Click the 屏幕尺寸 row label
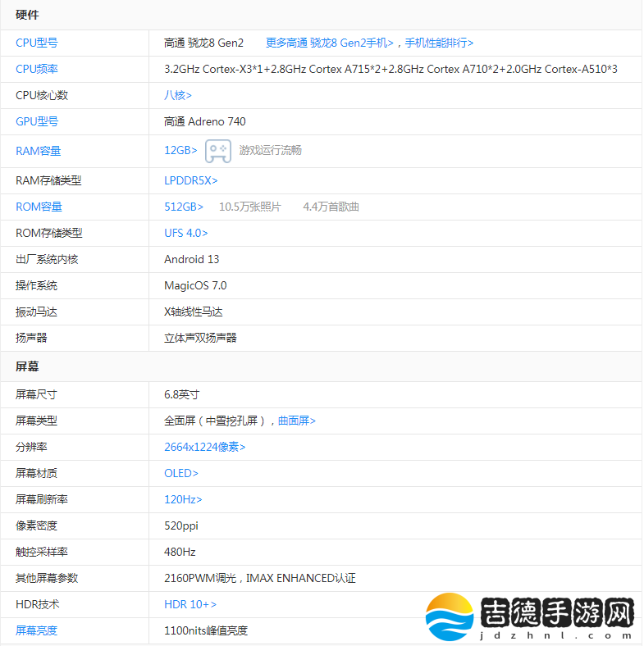Screen dimensions: 644x646 coord(36,394)
